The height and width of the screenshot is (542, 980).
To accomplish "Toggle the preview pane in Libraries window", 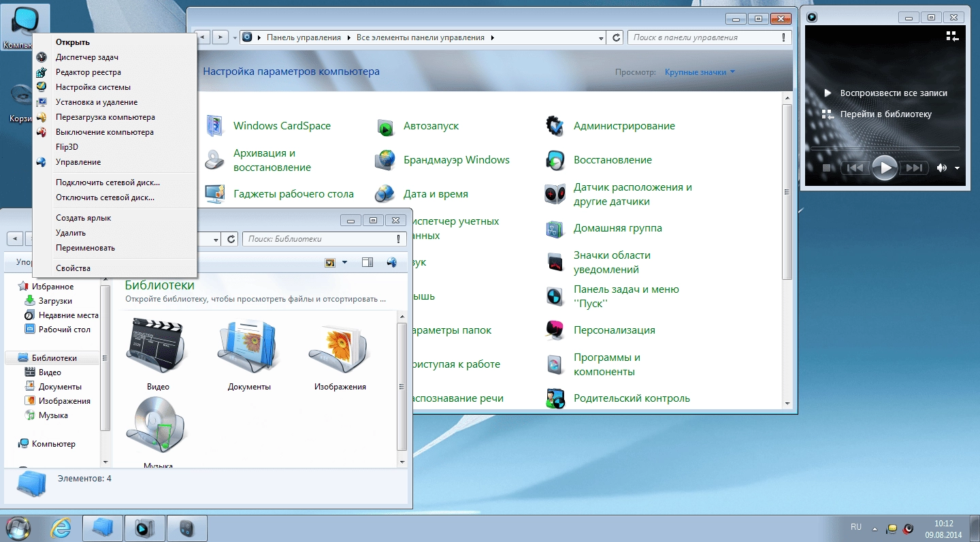I will (367, 262).
